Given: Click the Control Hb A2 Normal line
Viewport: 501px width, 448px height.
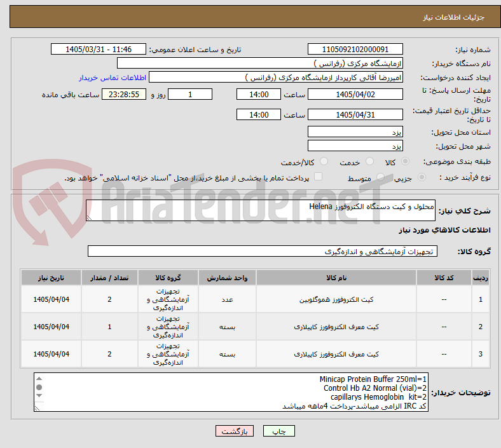Looking at the screenshot, I should click(374, 388).
